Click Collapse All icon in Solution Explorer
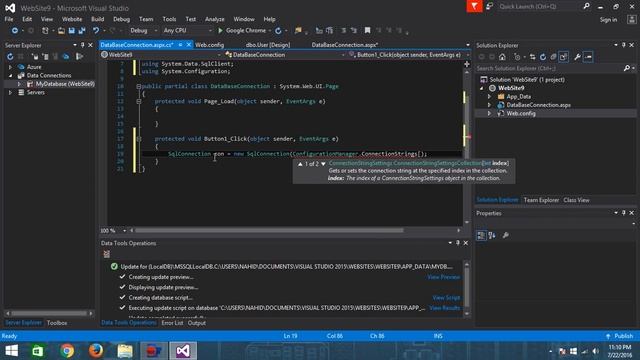Screen dimensions: 640x360 pyautogui.click(x=553, y=57)
